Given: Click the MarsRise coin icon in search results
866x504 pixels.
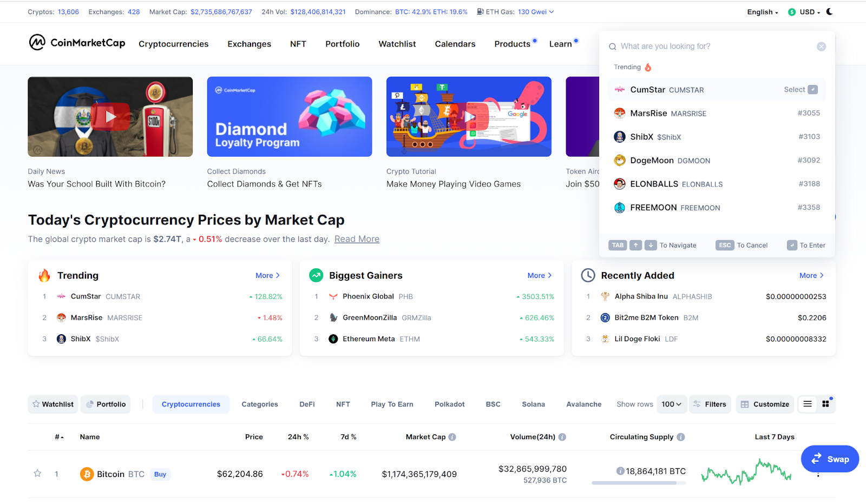Looking at the screenshot, I should tap(620, 113).
